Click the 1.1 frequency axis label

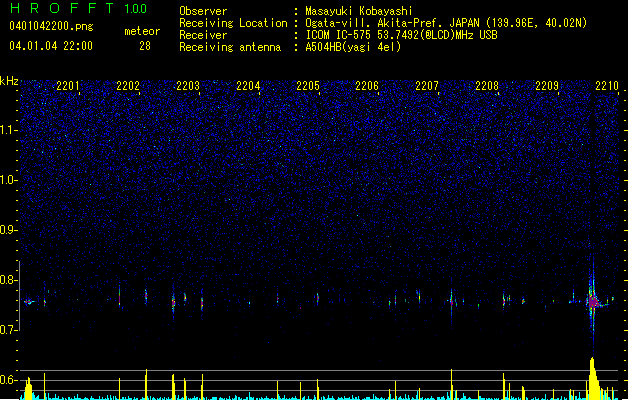[x=9, y=130]
